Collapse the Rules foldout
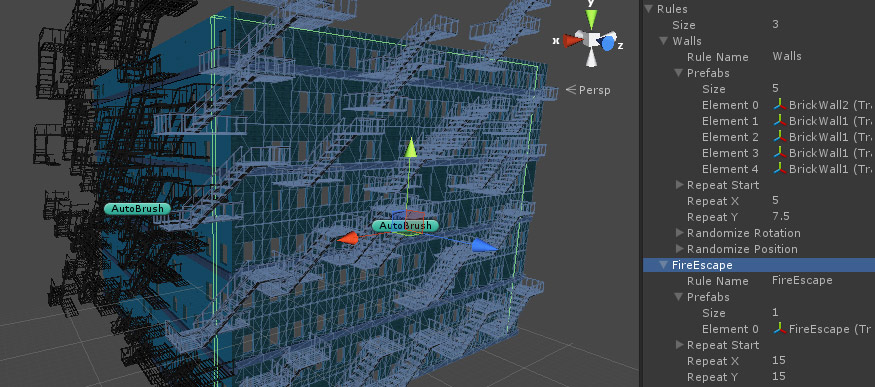This screenshot has width=875, height=387. coord(648,9)
